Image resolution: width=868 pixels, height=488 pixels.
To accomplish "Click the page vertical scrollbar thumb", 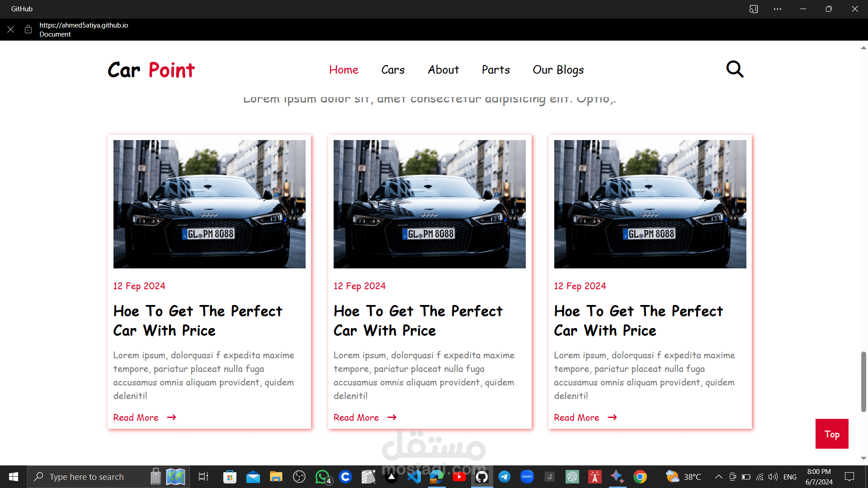I will click(x=863, y=381).
